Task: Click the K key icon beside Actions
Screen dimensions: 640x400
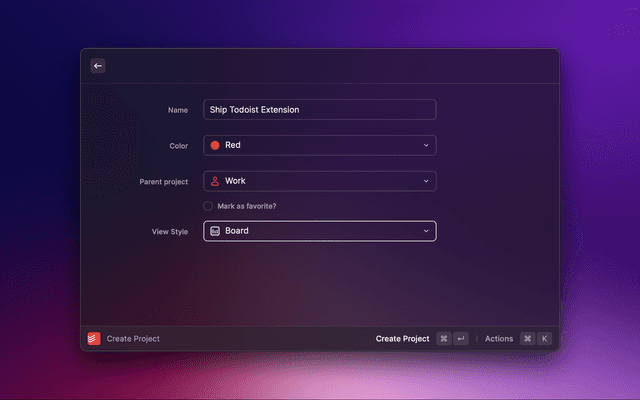Action: (544, 339)
